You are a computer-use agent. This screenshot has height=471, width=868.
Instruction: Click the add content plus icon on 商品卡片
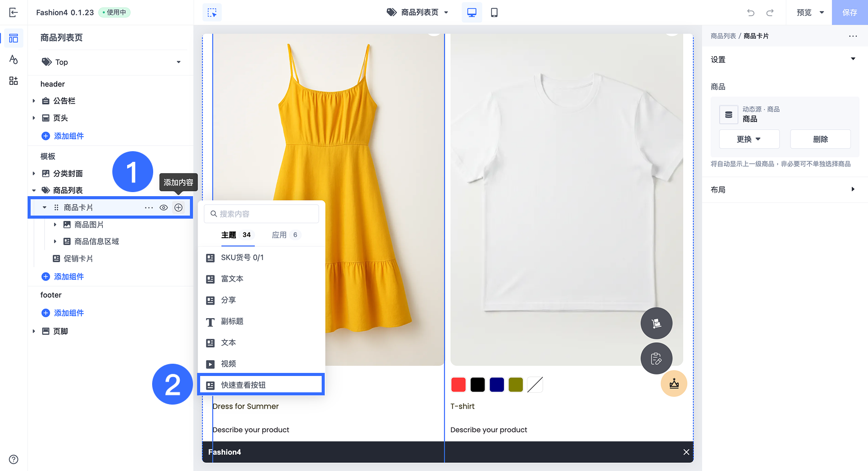tap(178, 207)
